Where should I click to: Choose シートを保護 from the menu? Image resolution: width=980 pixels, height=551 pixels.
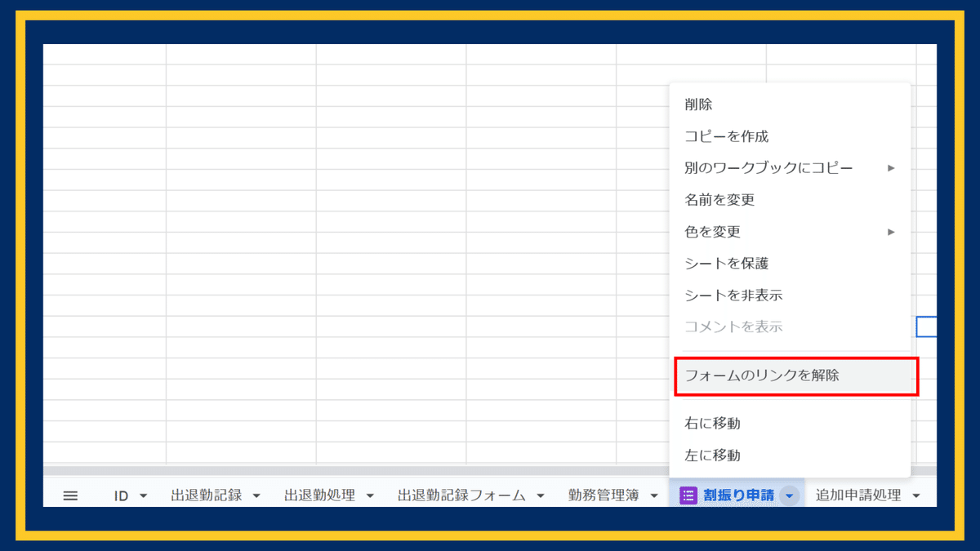tap(790, 264)
